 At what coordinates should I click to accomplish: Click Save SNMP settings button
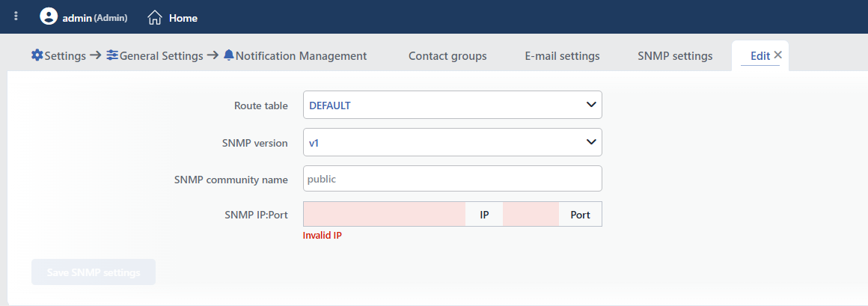pos(94,272)
